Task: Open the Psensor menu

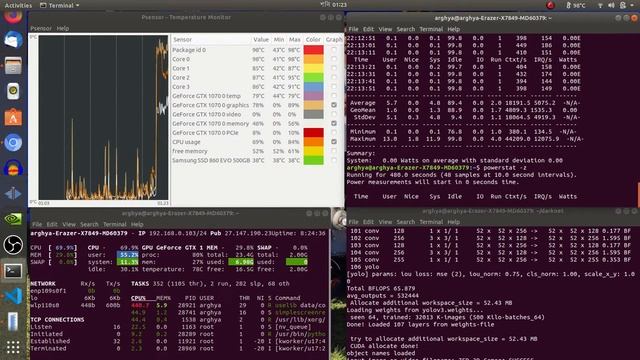Action: 41,29
